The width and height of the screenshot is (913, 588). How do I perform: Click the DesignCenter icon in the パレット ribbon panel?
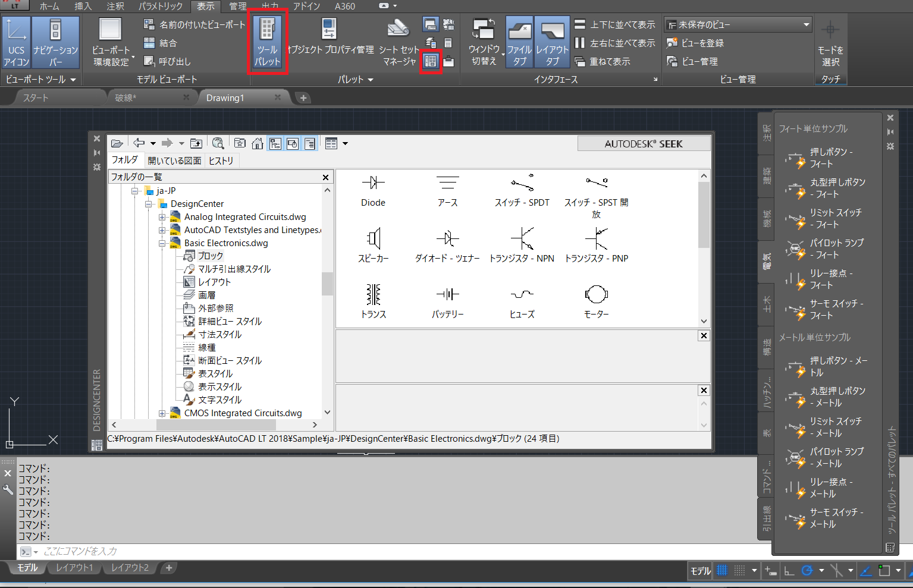click(431, 61)
